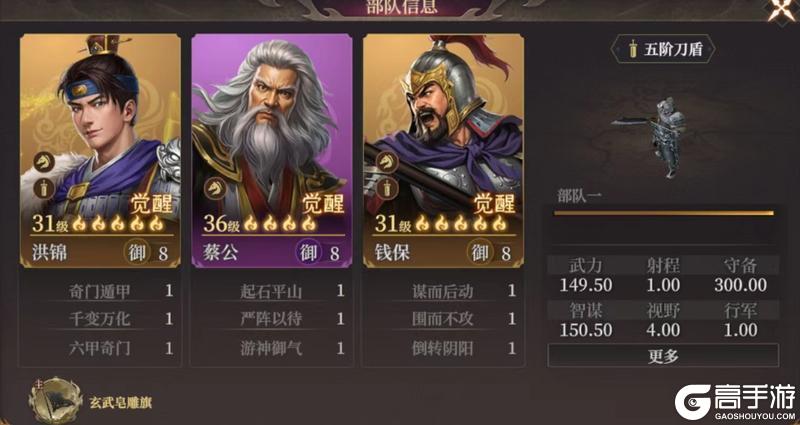Open the 更多 stats button

pyautogui.click(x=663, y=356)
